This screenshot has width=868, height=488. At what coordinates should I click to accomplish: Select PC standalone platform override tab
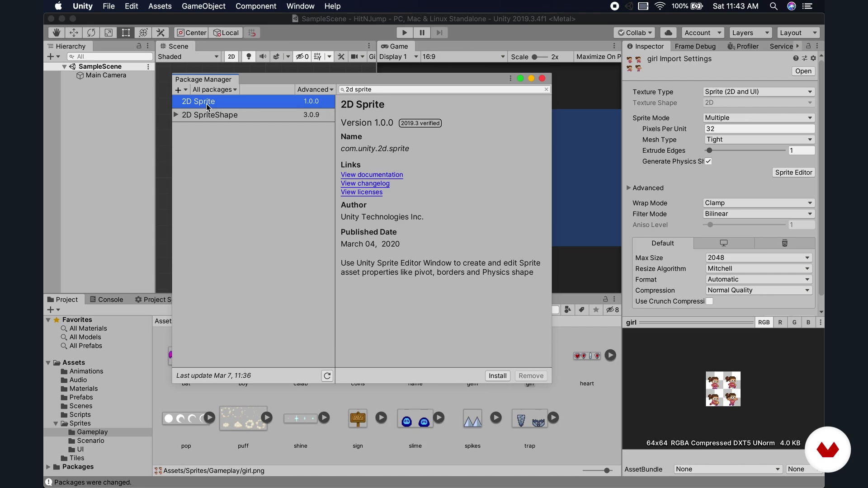pos(724,243)
